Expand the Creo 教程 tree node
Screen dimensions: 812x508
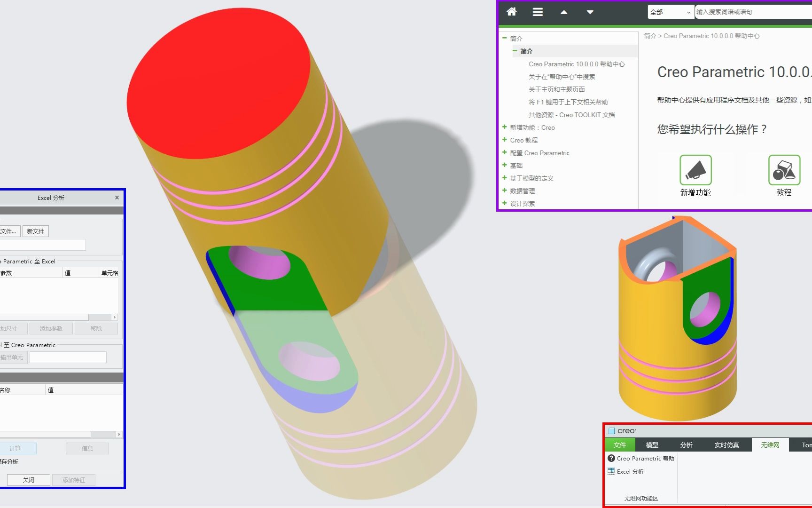(x=505, y=140)
